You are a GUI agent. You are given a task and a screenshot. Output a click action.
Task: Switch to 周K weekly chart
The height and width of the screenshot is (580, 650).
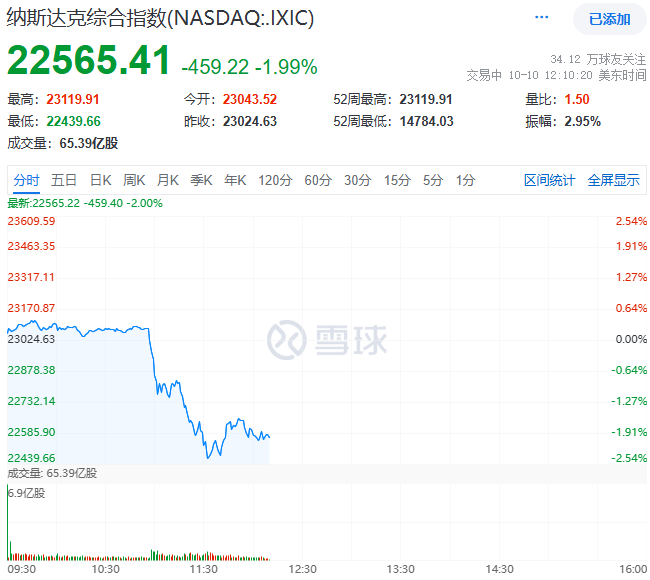134,180
